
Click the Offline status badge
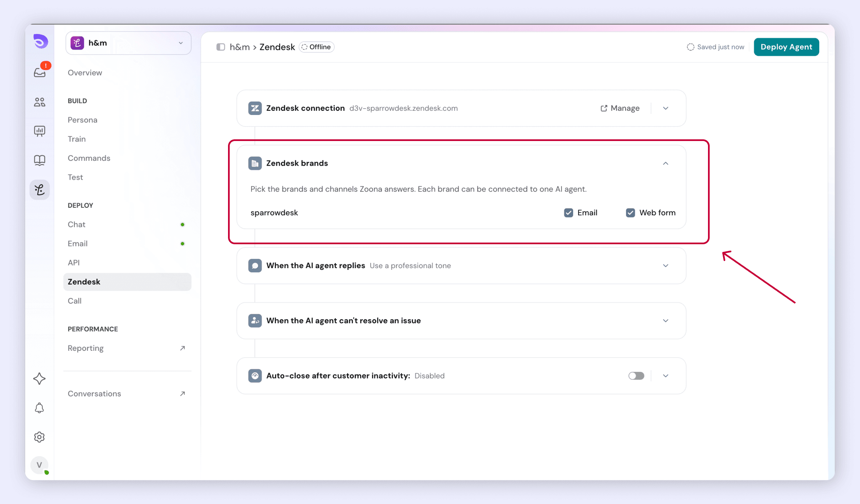(317, 47)
